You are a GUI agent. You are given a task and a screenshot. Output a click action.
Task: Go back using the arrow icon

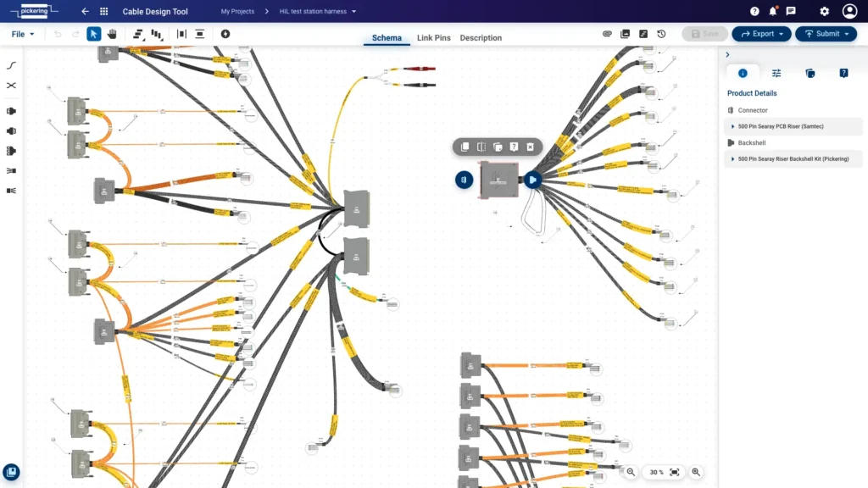click(85, 11)
